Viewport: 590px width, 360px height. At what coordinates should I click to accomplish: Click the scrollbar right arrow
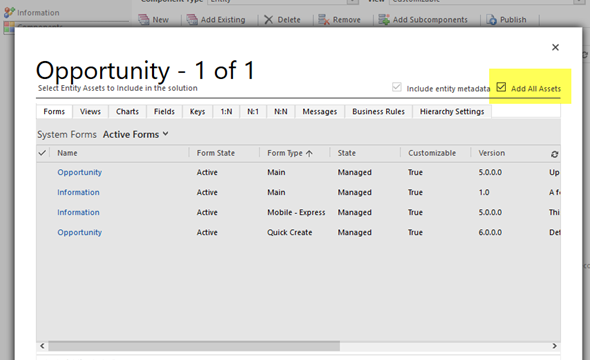(x=554, y=346)
